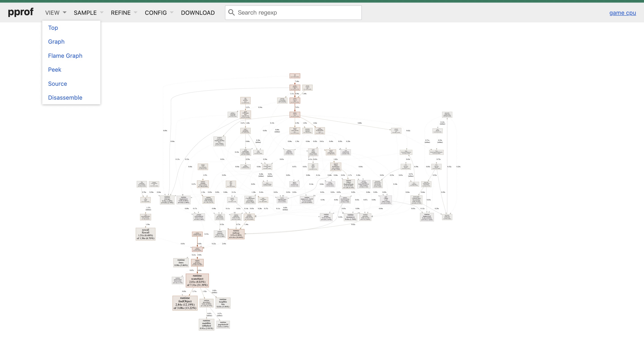Click the pprof logo
The width and height of the screenshot is (644, 356).
coord(21,12)
